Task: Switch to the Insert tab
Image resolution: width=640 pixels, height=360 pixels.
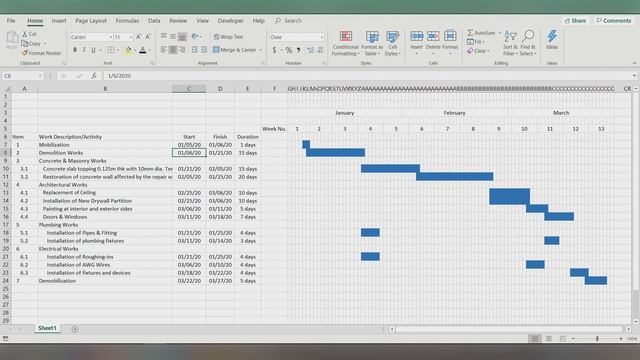Action: (x=59, y=20)
